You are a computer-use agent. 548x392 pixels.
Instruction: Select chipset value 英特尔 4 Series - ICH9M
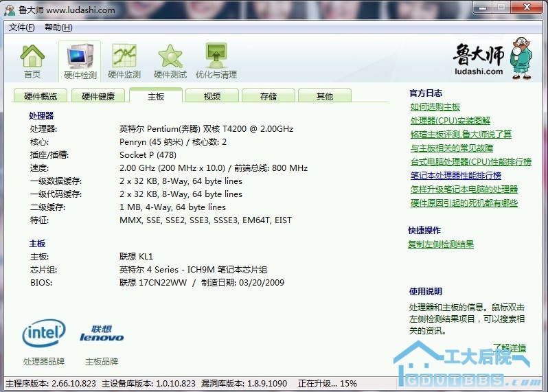pos(193,270)
